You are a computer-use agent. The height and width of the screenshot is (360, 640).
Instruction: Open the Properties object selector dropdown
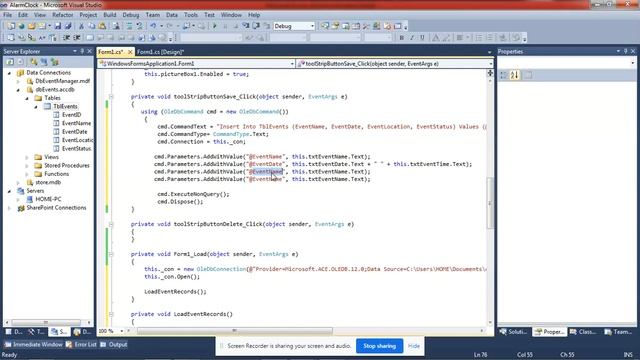[x=632, y=63]
